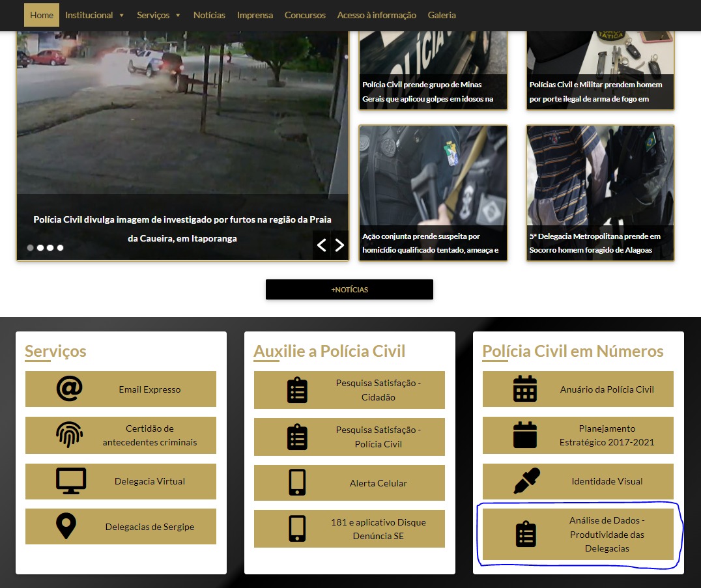This screenshot has width=701, height=588.
Task: Open Delegacia Virtual via the monitor icon
Action: (x=70, y=481)
